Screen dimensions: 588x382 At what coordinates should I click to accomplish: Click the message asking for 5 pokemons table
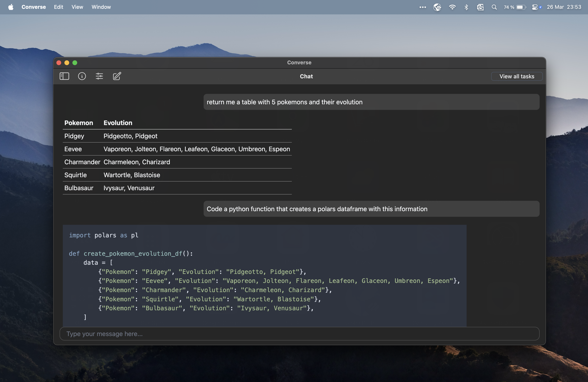click(x=371, y=102)
